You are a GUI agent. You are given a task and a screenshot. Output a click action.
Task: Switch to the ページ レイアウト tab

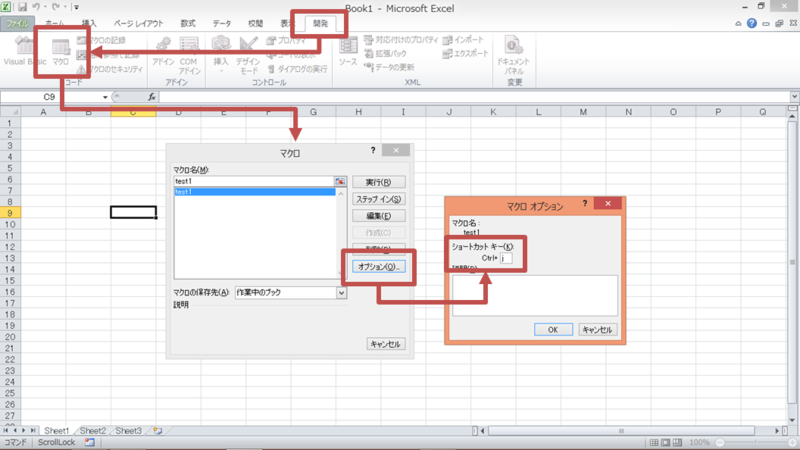(x=138, y=23)
